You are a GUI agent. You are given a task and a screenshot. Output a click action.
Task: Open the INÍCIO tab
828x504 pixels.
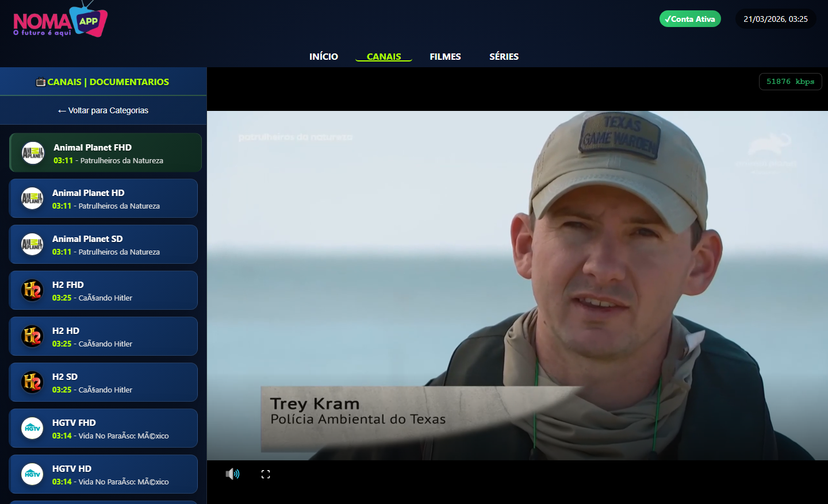tap(324, 56)
